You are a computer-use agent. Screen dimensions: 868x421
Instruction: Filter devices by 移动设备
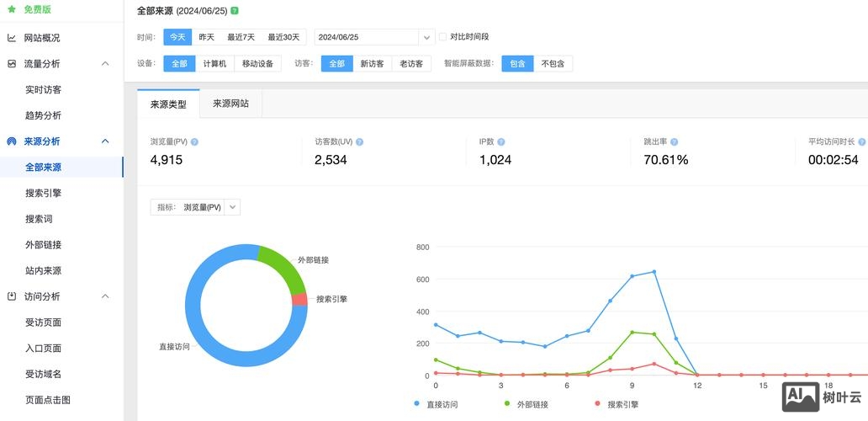[258, 64]
